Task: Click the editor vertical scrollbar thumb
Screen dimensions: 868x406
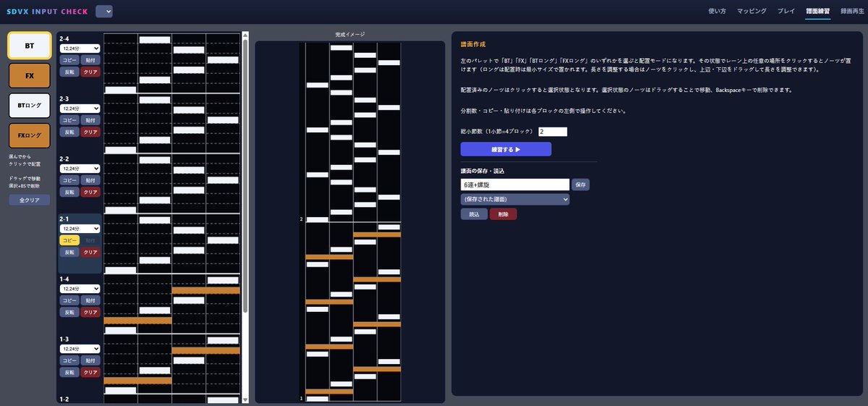Action: [x=245, y=176]
